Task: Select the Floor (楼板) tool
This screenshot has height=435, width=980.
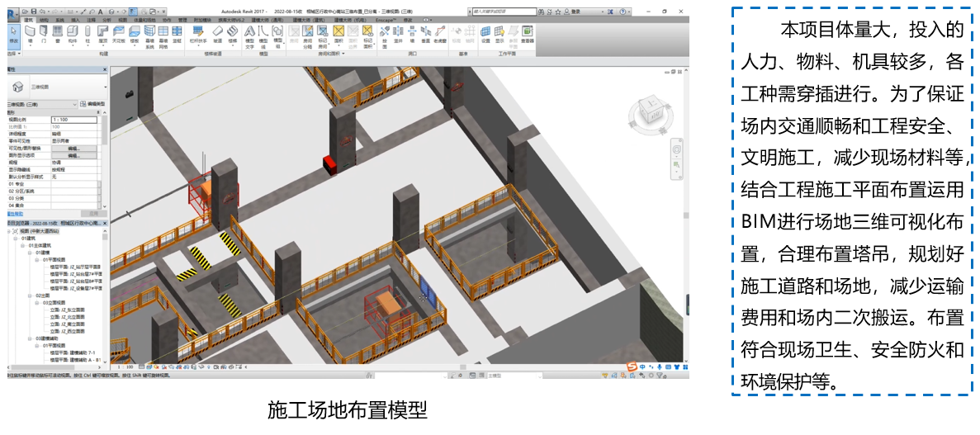Action: (135, 35)
